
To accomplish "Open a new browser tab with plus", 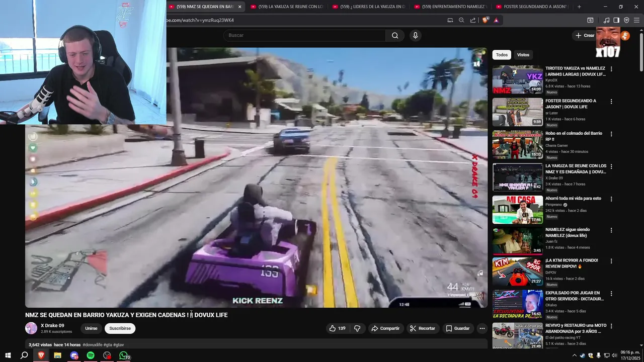I will [x=579, y=7].
